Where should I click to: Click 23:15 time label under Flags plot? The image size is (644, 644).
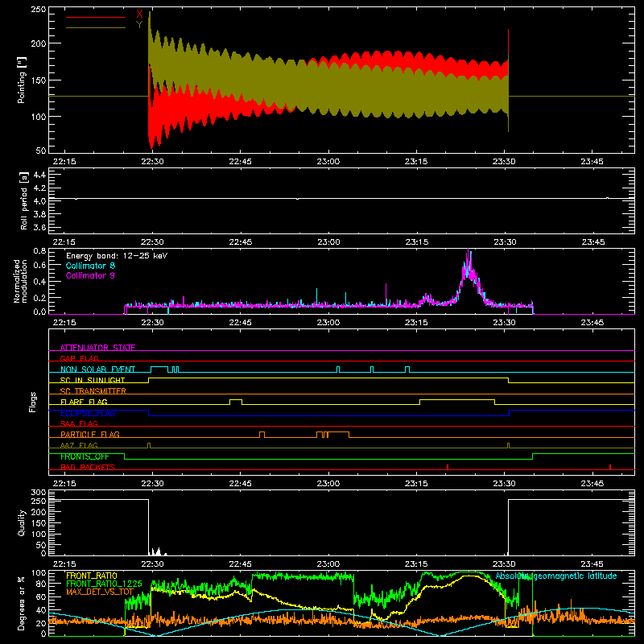pyautogui.click(x=416, y=484)
